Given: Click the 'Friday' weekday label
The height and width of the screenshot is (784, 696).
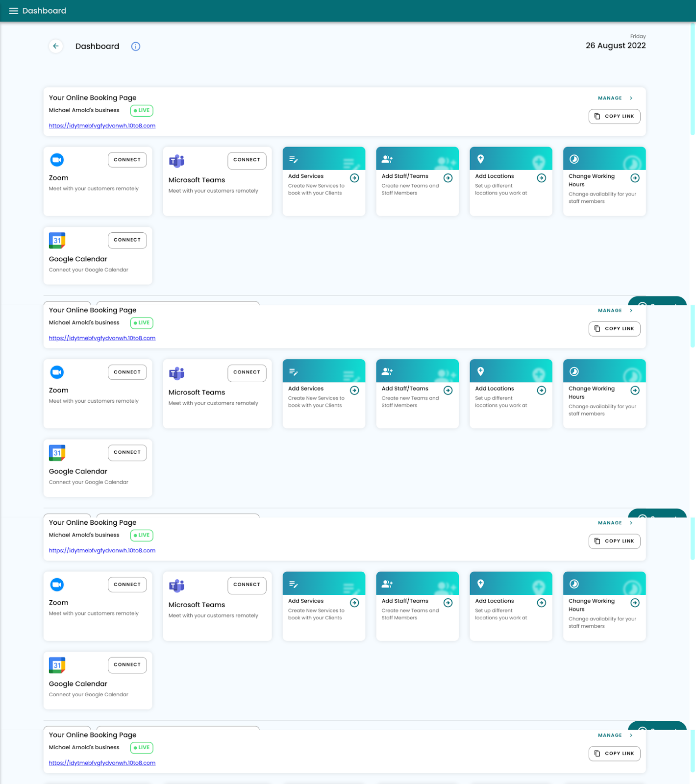Looking at the screenshot, I should [638, 36].
